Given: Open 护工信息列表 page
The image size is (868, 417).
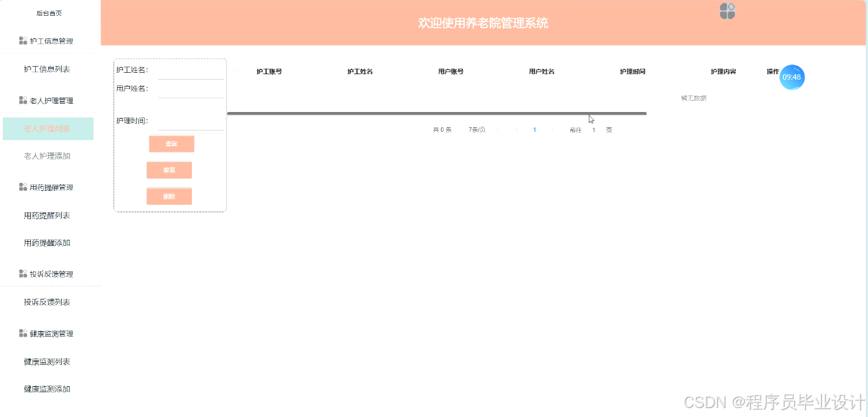Looking at the screenshot, I should point(47,69).
